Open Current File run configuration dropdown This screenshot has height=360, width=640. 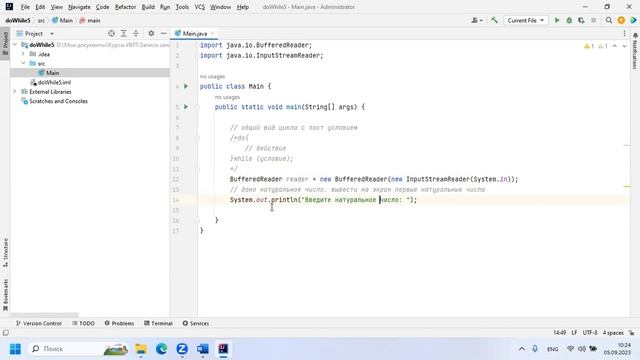[525, 20]
